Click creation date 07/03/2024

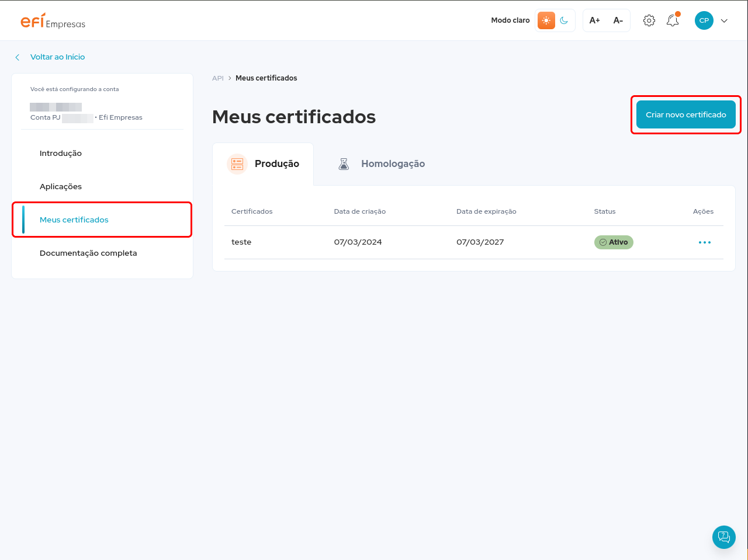point(358,242)
